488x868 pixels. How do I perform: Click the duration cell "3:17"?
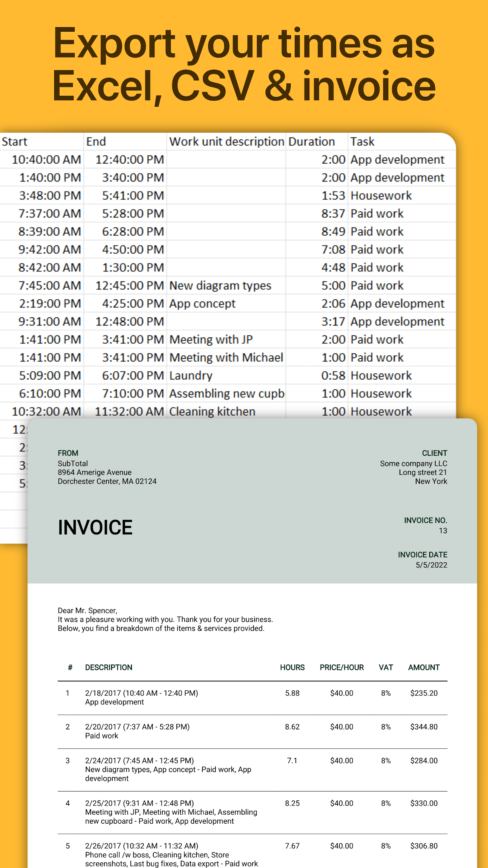pyautogui.click(x=333, y=322)
